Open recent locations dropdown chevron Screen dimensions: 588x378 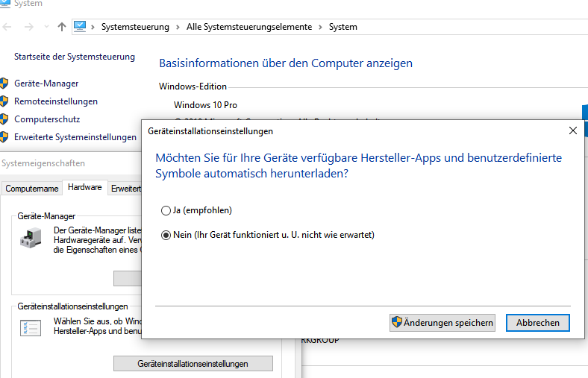point(46,27)
